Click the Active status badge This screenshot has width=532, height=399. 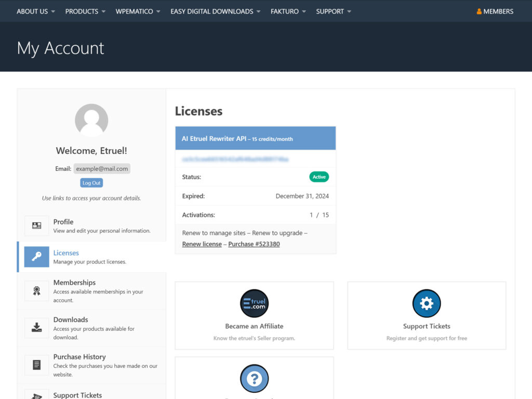point(318,177)
